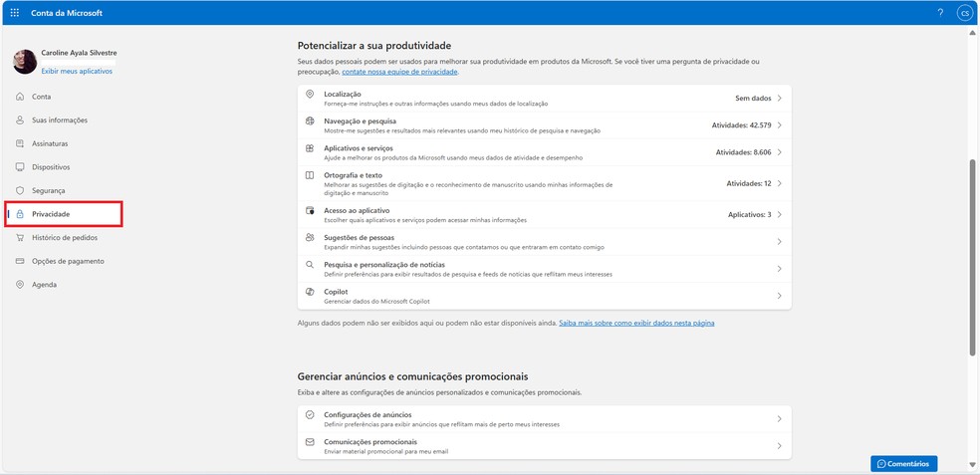980x475 pixels.
Task: Click the Comunicações promocionais row title
Action: coord(370,442)
